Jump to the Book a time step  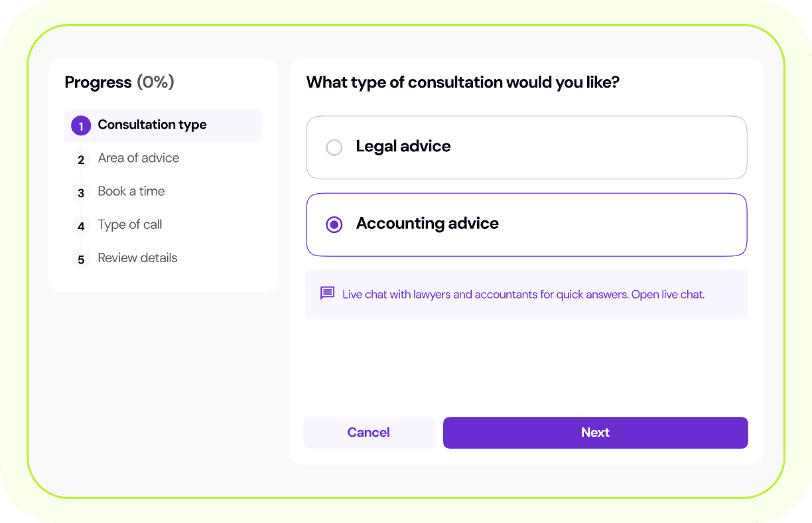tap(131, 191)
